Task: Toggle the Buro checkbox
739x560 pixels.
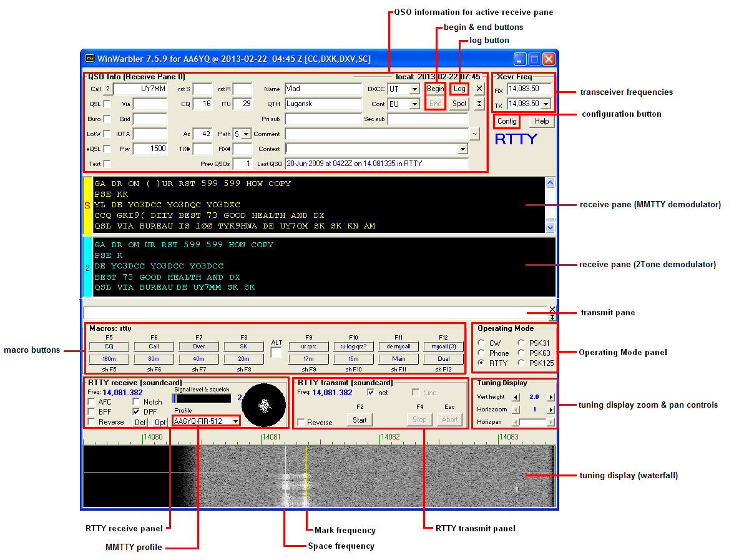Action: pyautogui.click(x=107, y=119)
